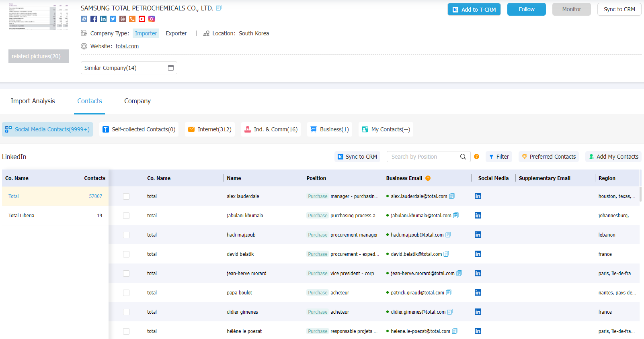Viewport: 644px width, 339px height.
Task: Open the company's Twitter icon
Action: click(113, 19)
